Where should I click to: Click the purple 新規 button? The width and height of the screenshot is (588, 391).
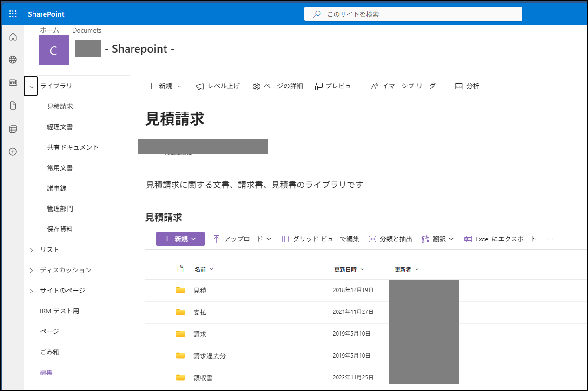[180, 239]
